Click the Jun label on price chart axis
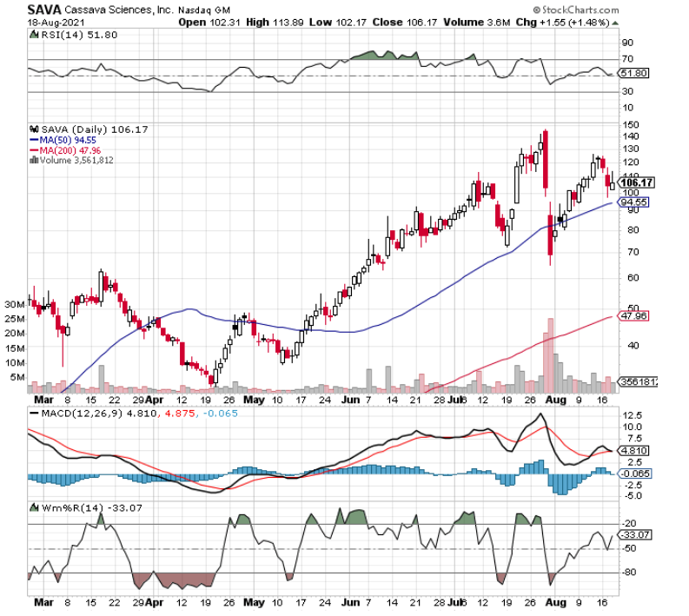This screenshot has height=616, width=689. (x=351, y=400)
